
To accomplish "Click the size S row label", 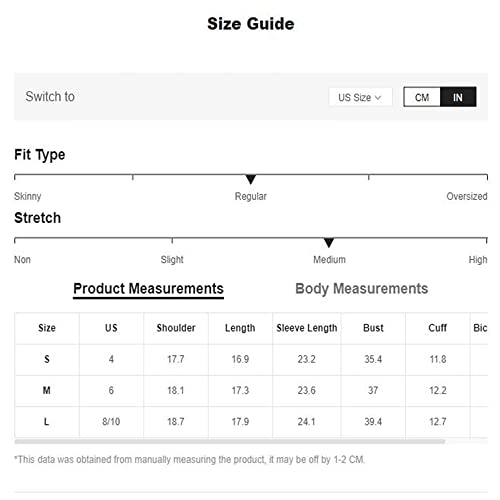I will tap(47, 359).
